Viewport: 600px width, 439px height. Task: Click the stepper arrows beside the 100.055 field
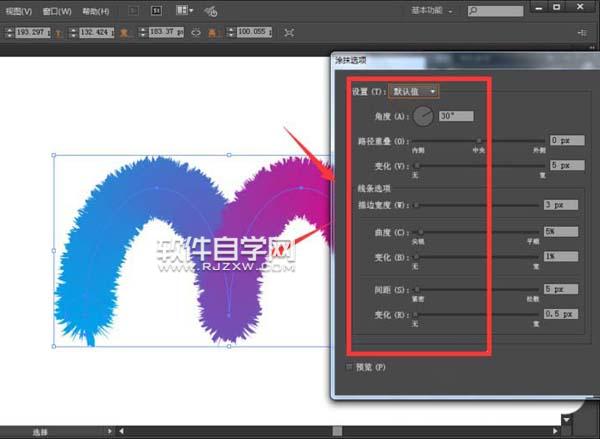coord(231,33)
